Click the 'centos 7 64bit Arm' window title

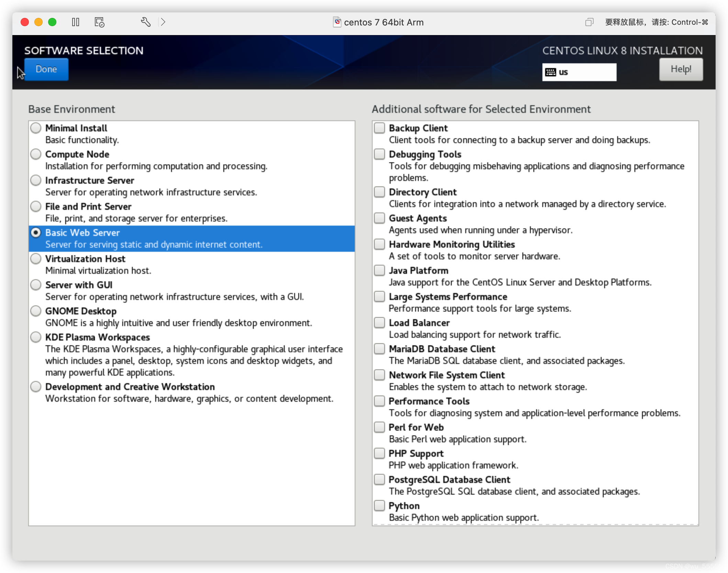pyautogui.click(x=384, y=22)
